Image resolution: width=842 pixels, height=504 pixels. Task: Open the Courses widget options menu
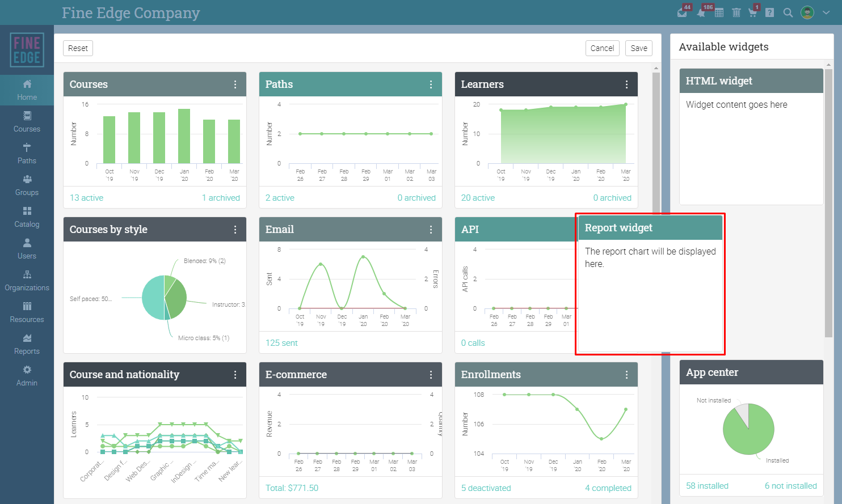(235, 84)
